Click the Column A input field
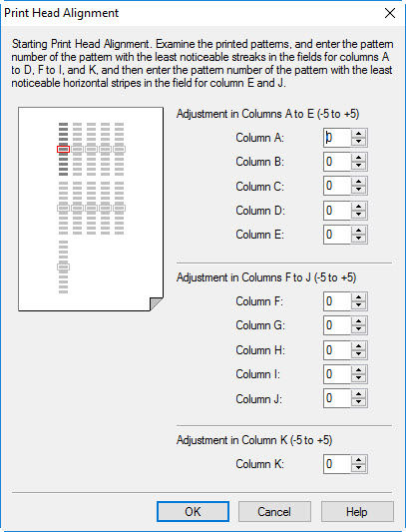The width and height of the screenshot is (406, 532). (337, 138)
